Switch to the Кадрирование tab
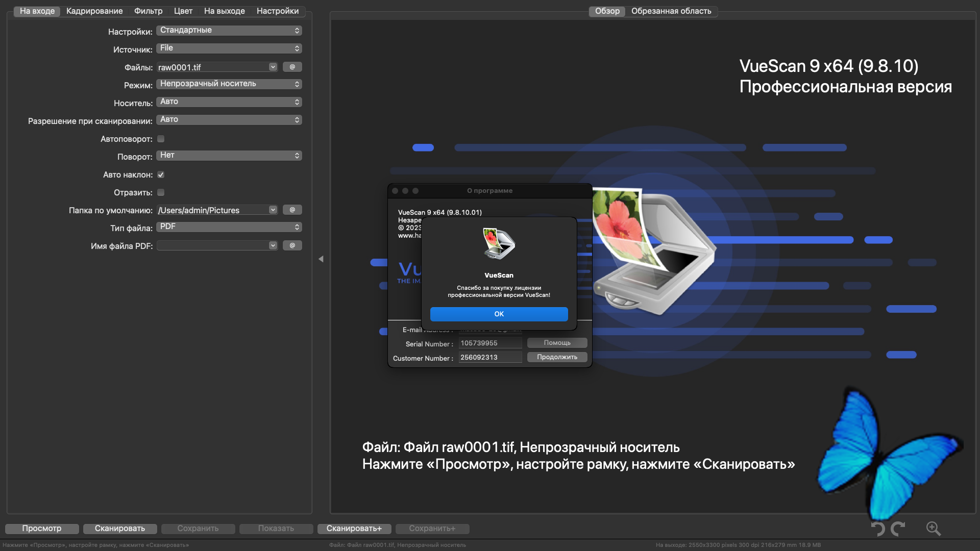Image resolution: width=980 pixels, height=551 pixels. (94, 11)
